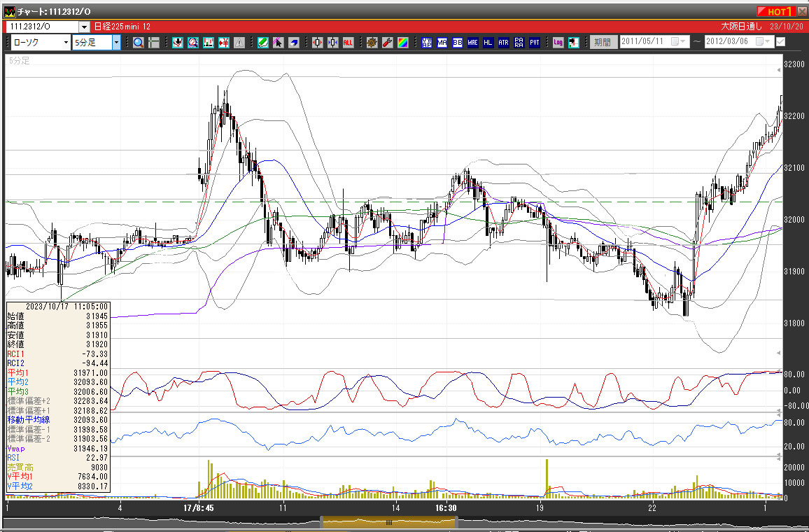Click the yen sign price icon

click(x=224, y=43)
